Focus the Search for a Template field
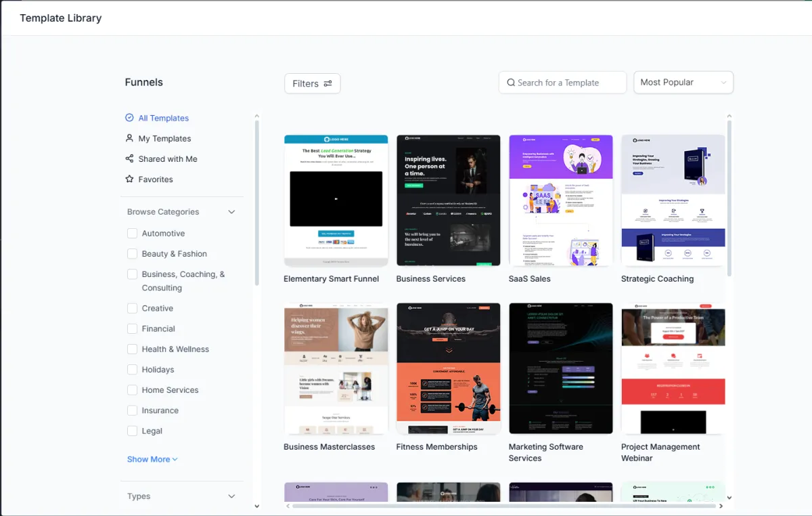 (562, 83)
